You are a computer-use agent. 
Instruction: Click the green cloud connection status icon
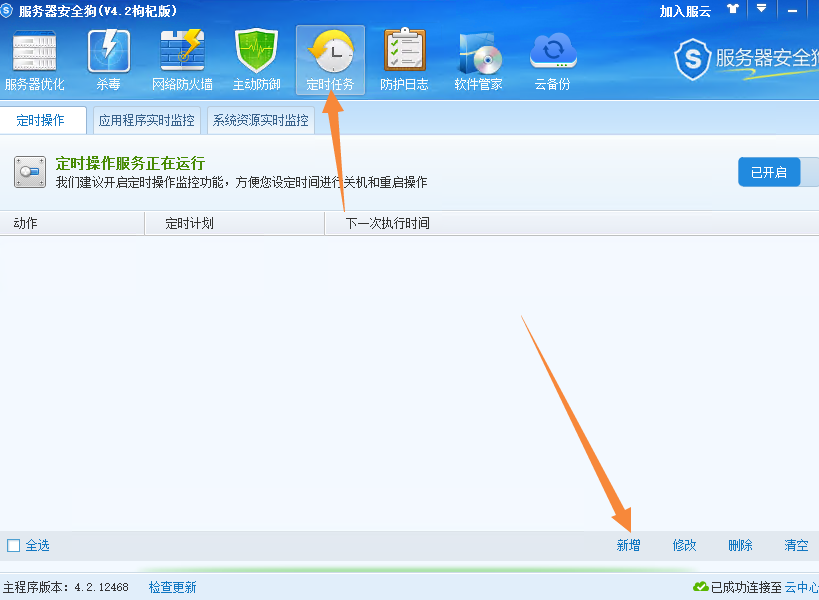700,586
